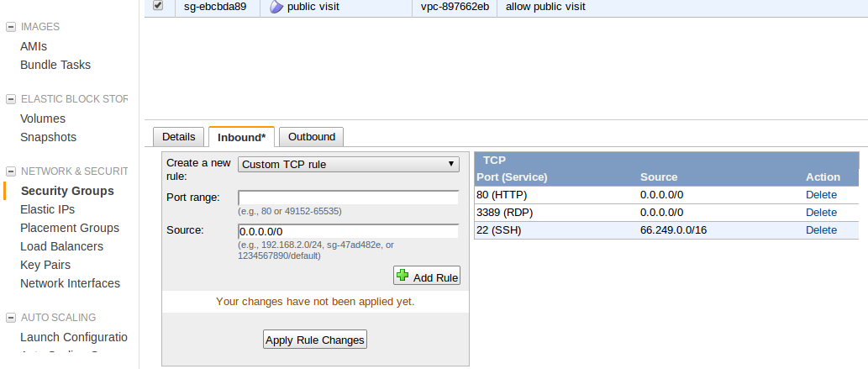The image size is (868, 369).
Task: Delete the port 22 SSH rule
Action: click(821, 229)
